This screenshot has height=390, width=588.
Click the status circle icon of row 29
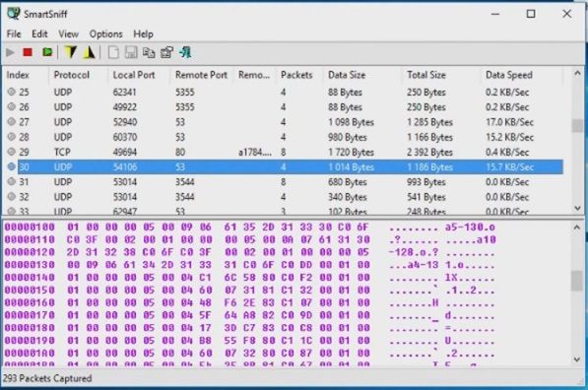12,152
